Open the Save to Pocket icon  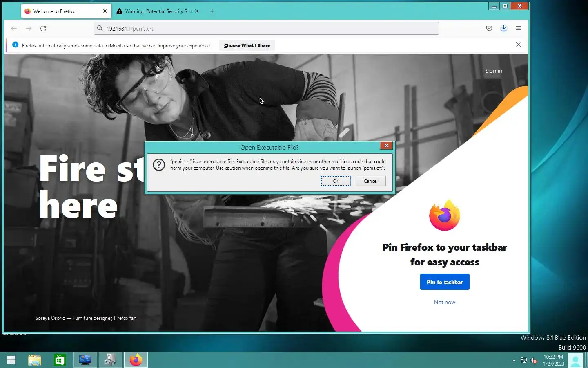(489, 28)
